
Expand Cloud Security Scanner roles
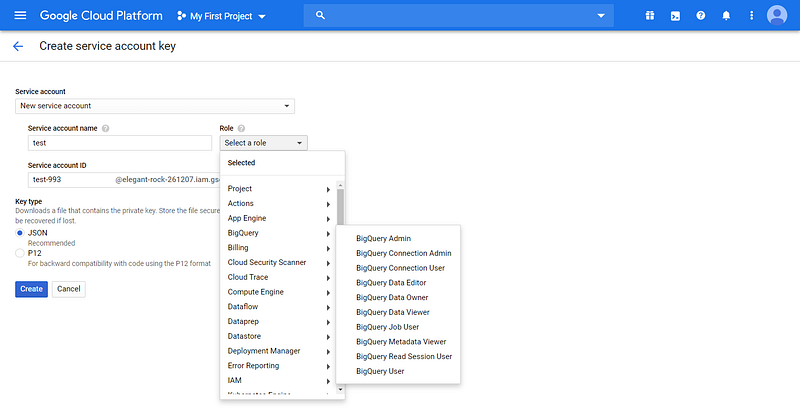pos(279,262)
